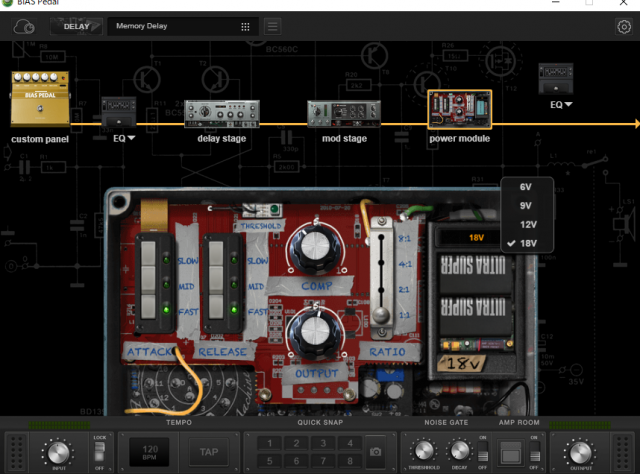Screen dimensions: 640x474
Task: Select quick snap slot 6
Action: 296,461
